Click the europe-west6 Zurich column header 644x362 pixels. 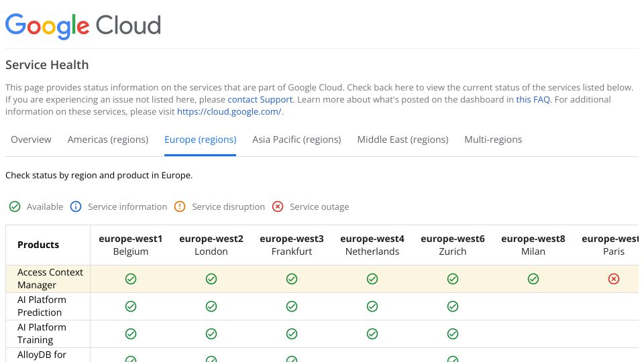[x=453, y=245]
